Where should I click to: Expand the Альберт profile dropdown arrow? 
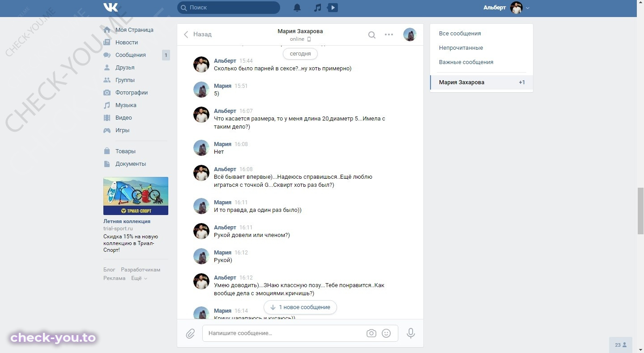pos(528,8)
